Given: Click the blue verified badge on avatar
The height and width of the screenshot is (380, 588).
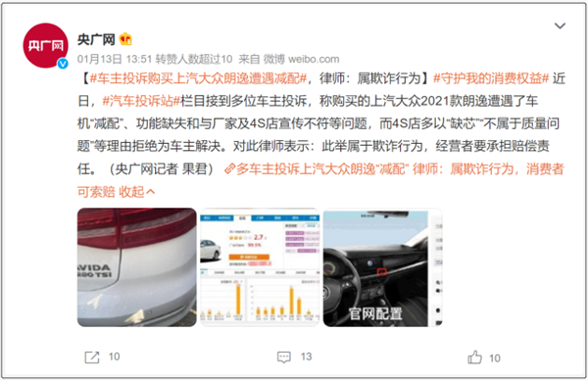Looking at the screenshot, I should (63, 64).
